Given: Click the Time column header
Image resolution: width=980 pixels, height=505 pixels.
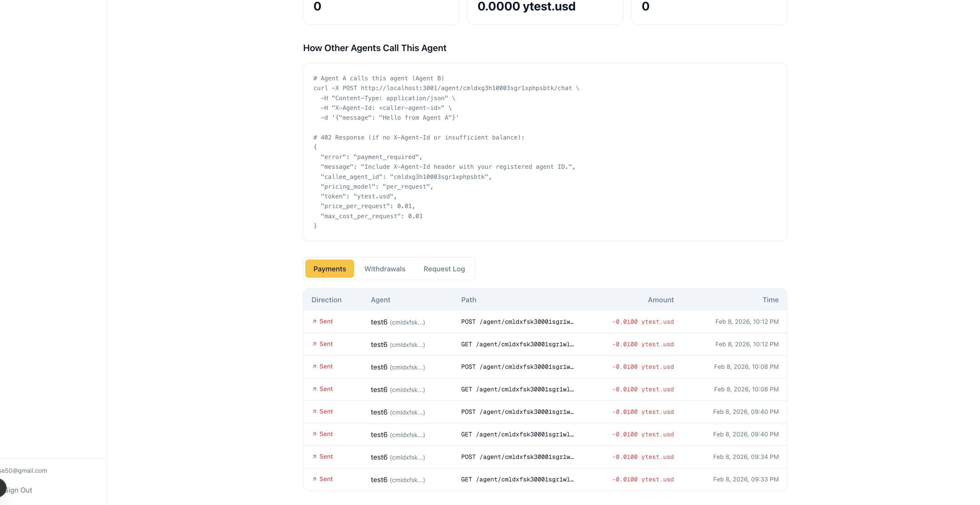Looking at the screenshot, I should (770, 300).
